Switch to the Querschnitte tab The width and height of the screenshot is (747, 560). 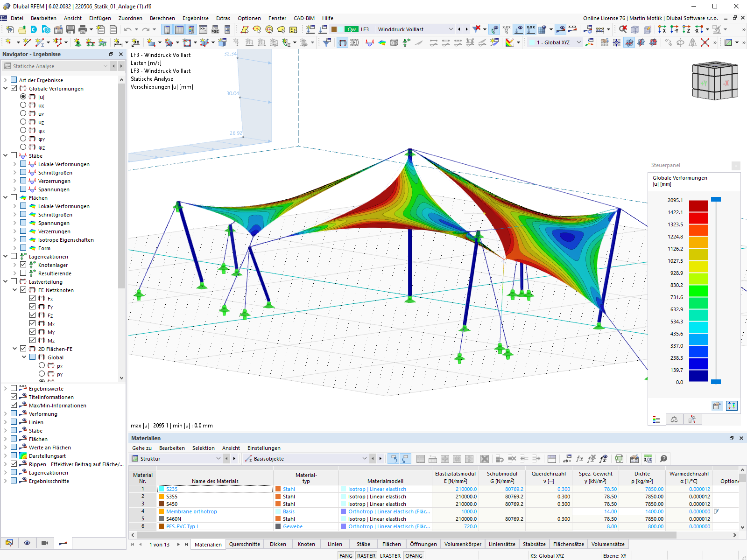pos(245,544)
